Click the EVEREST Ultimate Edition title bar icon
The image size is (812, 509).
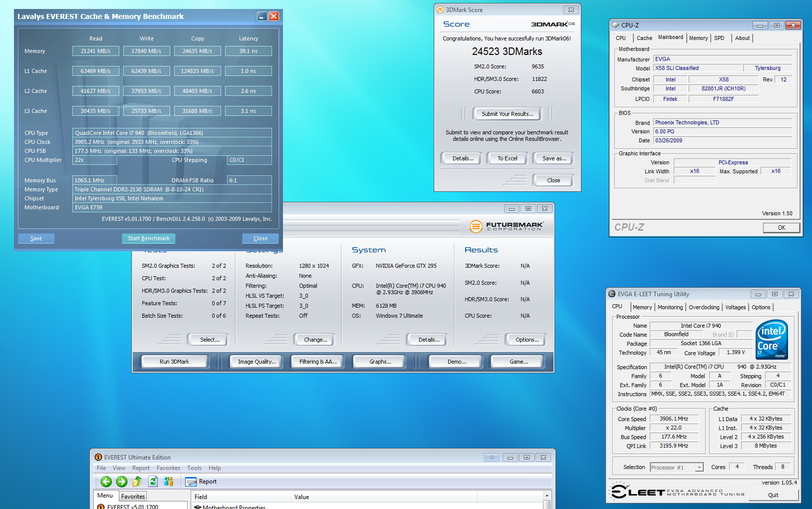[98, 457]
